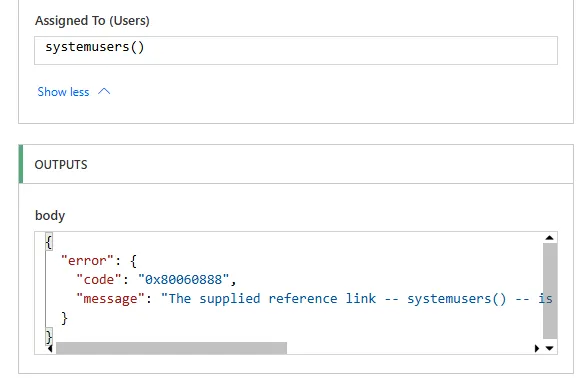Click the "code" key in body JSON

99,280
